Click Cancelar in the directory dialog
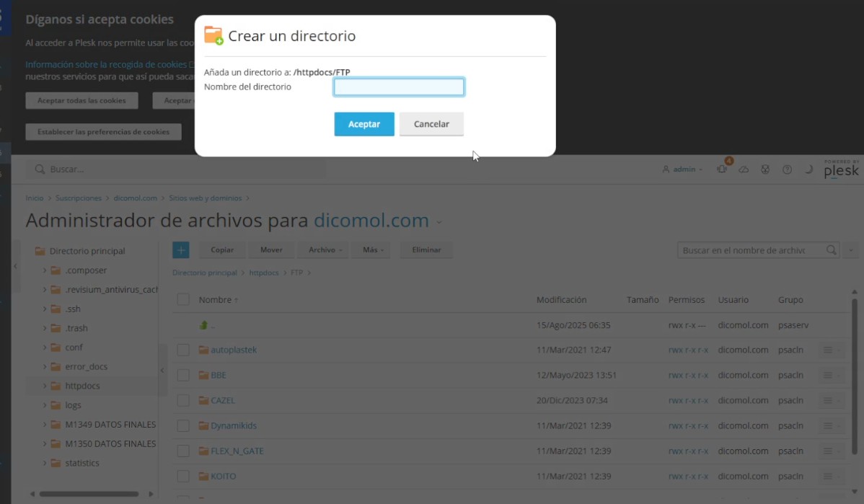This screenshot has height=504, width=864. point(431,124)
